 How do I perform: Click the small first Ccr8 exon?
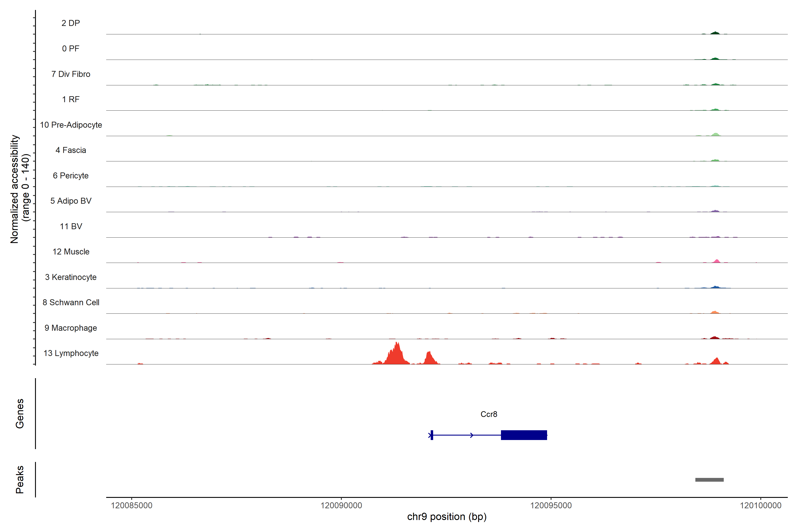(432, 435)
